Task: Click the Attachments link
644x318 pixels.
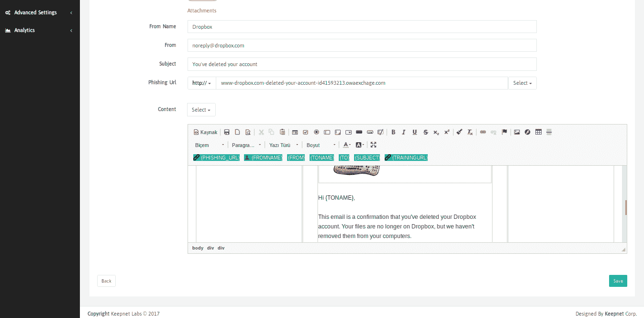Action: [202, 11]
